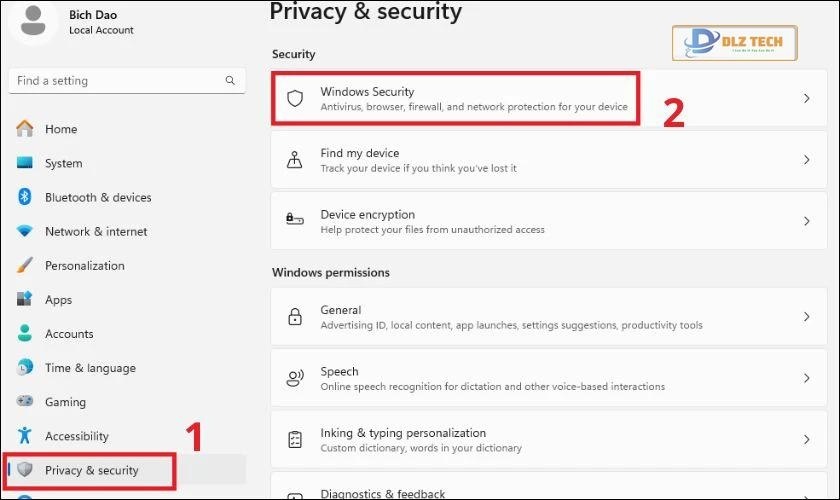Open Personalization via its paintbrush icon
This screenshot has height=500, width=840.
tap(25, 266)
